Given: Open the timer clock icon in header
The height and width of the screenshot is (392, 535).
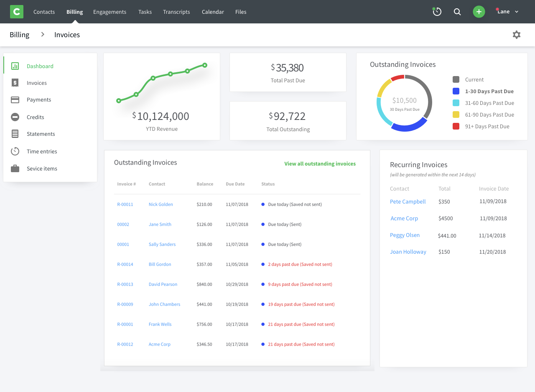Looking at the screenshot, I should pyautogui.click(x=437, y=12).
